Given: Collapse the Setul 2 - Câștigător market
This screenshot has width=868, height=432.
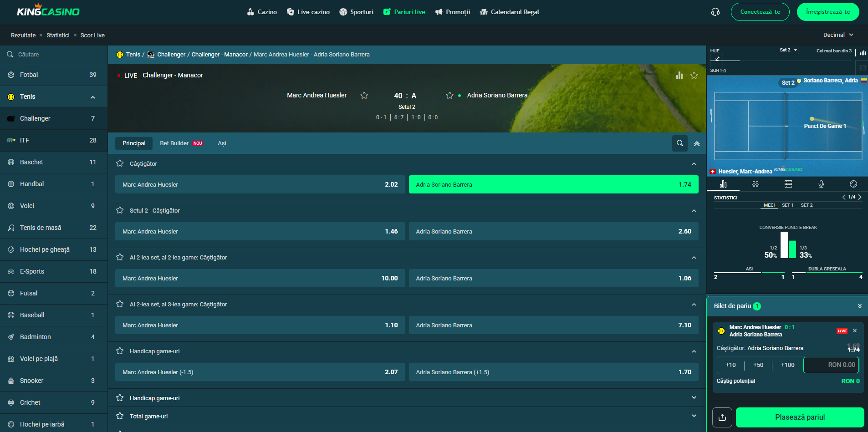Looking at the screenshot, I should pyautogui.click(x=694, y=211).
